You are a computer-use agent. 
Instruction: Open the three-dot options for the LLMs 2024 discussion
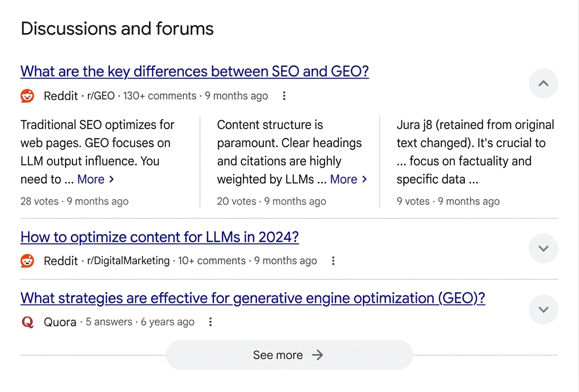click(x=333, y=261)
